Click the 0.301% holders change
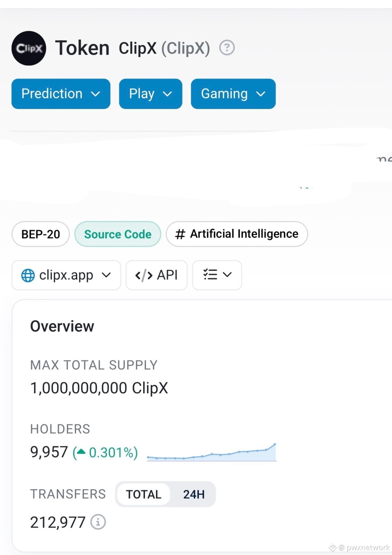The width and height of the screenshot is (392, 555). [x=105, y=452]
